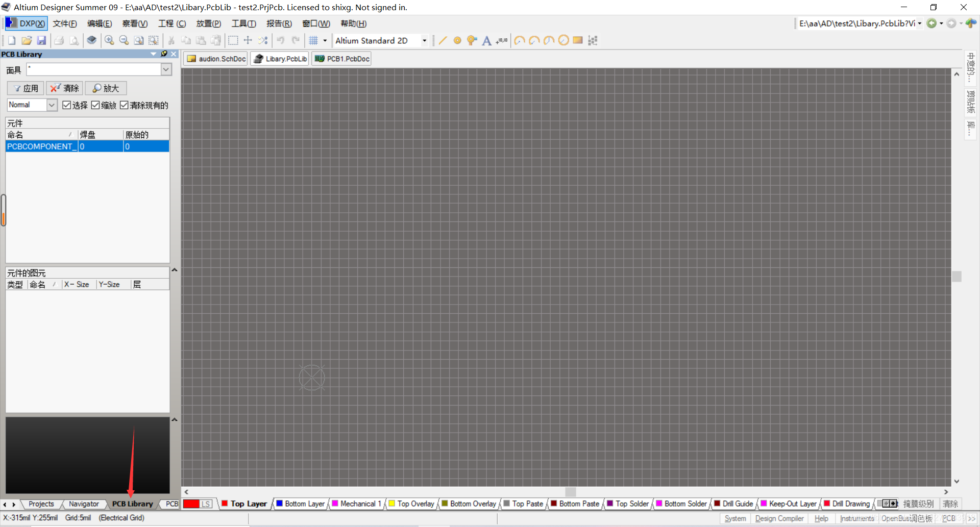
Task: Open the 面具 mask filter dropdown
Action: point(166,69)
